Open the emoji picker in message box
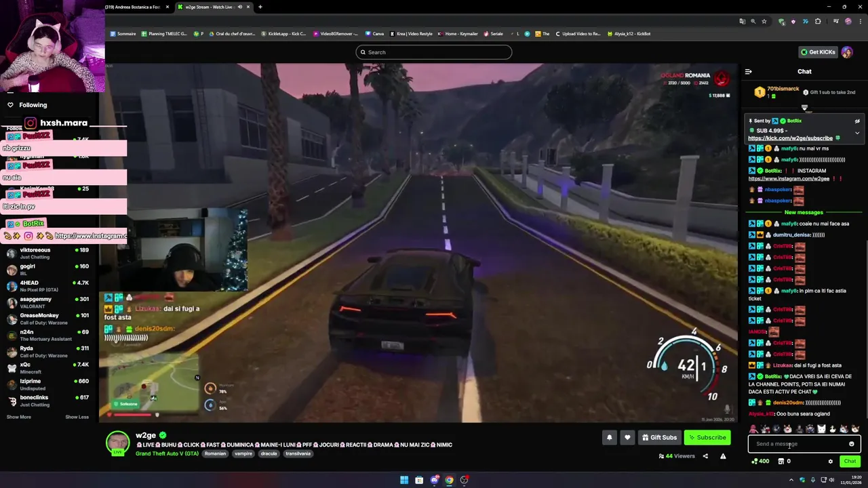This screenshot has height=488, width=868. [x=852, y=444]
